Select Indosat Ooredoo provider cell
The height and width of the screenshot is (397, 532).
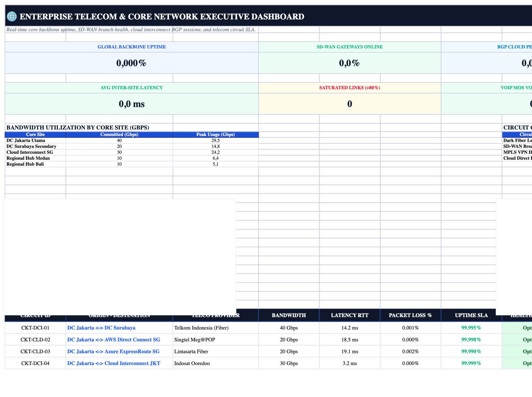coord(215,363)
